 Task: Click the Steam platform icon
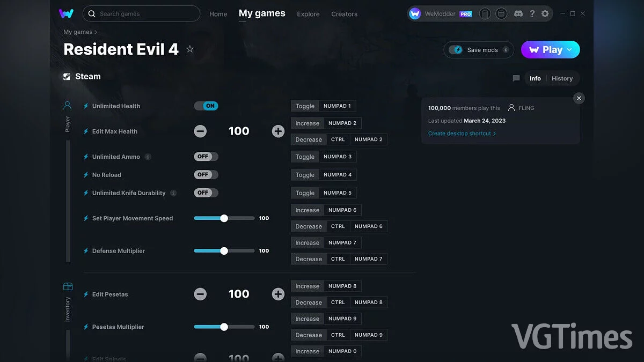coord(67,77)
